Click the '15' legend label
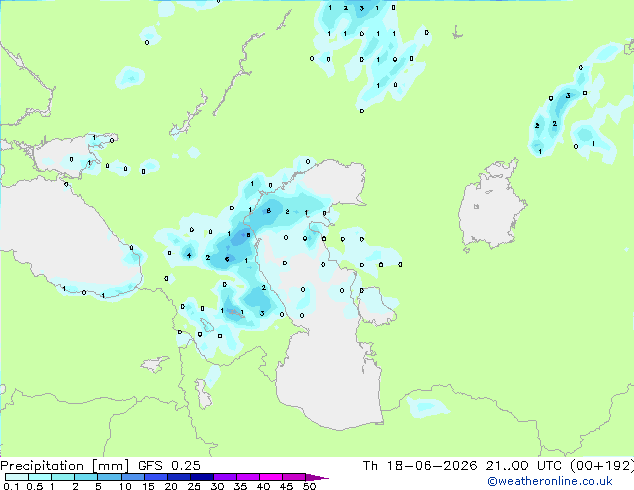 pyautogui.click(x=148, y=486)
